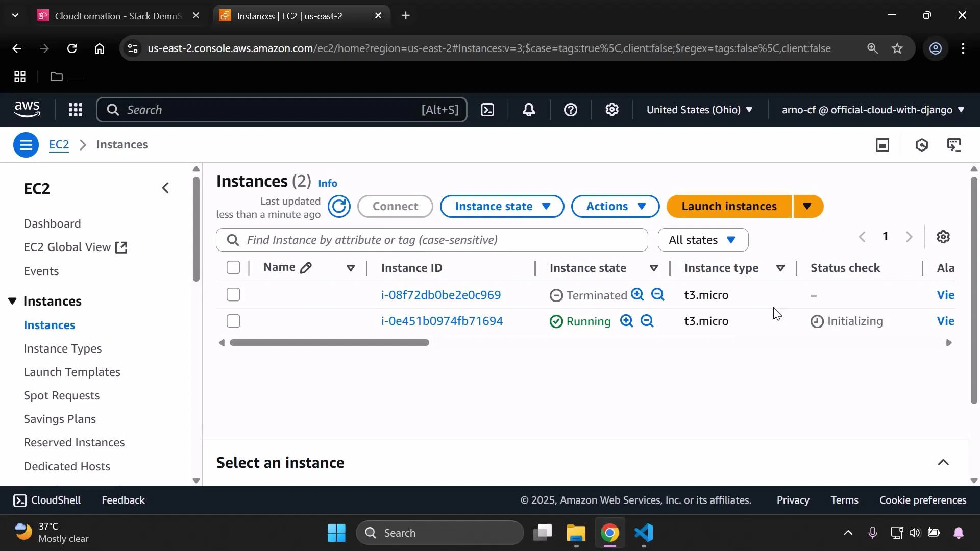This screenshot has width=980, height=551.
Task: Open instances table preferences gear
Action: click(943, 237)
